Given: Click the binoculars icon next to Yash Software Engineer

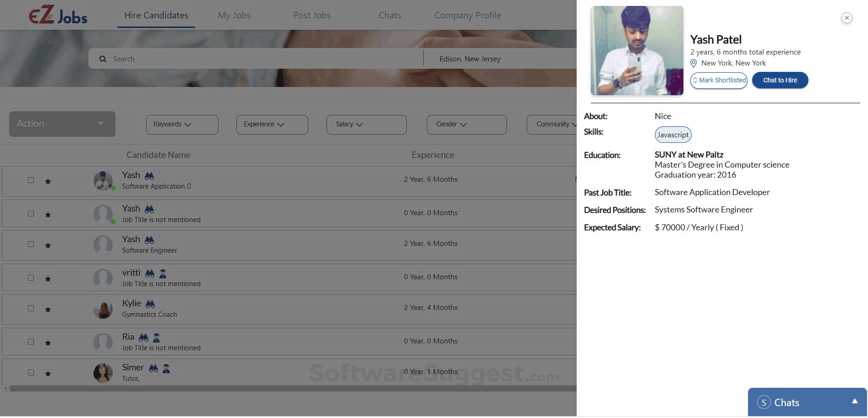Looking at the screenshot, I should click(149, 239).
